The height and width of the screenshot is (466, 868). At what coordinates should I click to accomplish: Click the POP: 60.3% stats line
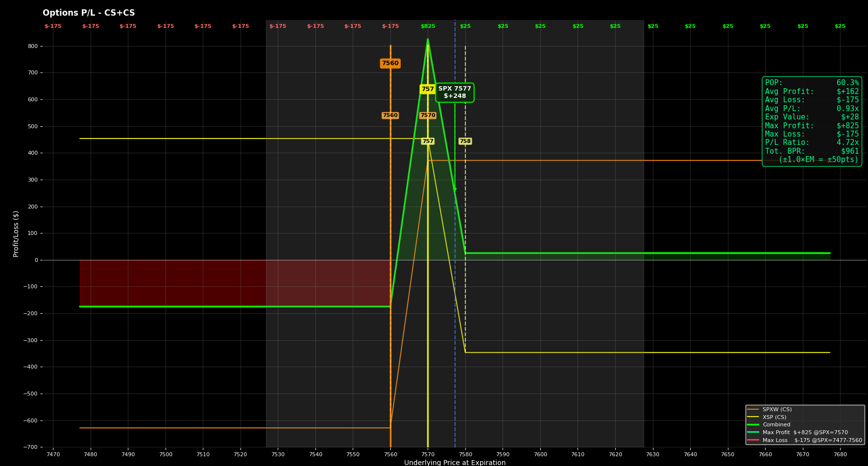tap(812, 83)
